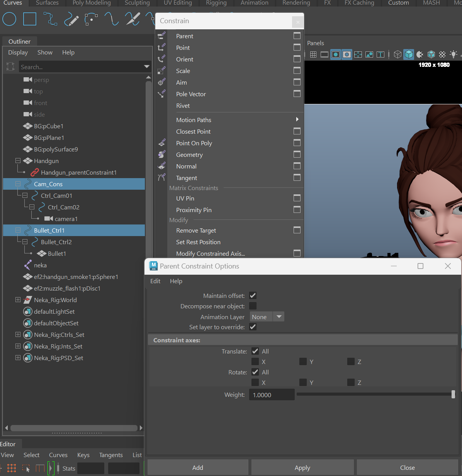The image size is (462, 476).
Task: Check Translate X axis checkbox
Action: pos(255,362)
